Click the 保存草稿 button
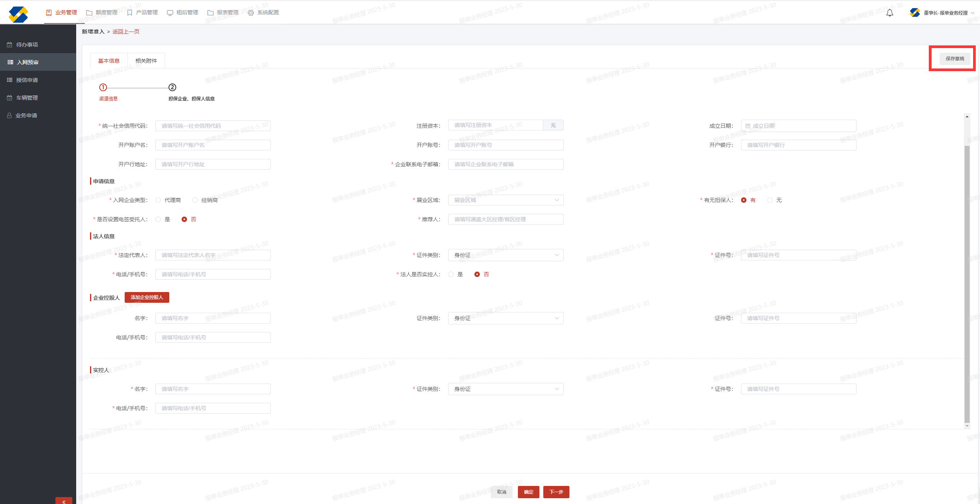 coord(955,59)
